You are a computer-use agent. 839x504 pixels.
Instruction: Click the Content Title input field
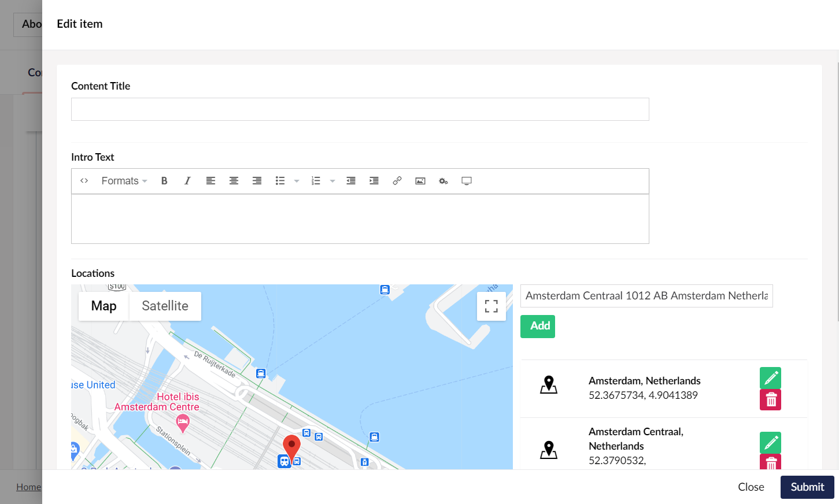(x=360, y=109)
